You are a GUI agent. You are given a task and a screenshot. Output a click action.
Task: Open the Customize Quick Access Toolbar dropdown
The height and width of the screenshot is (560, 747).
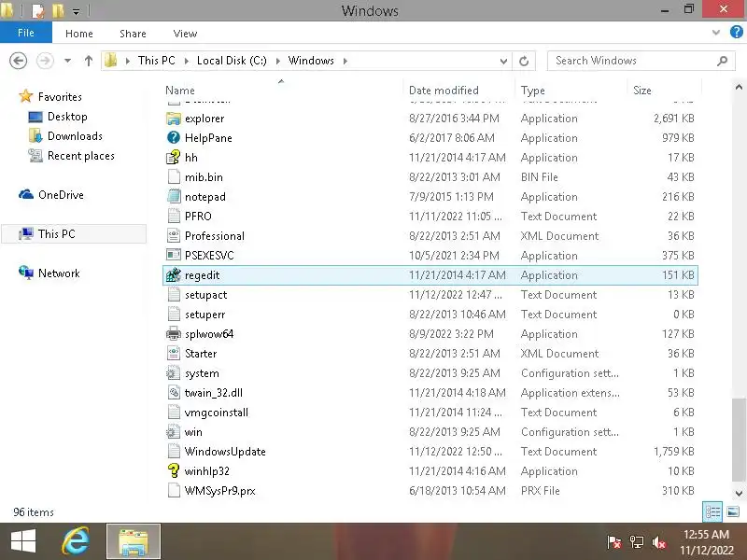click(x=77, y=11)
